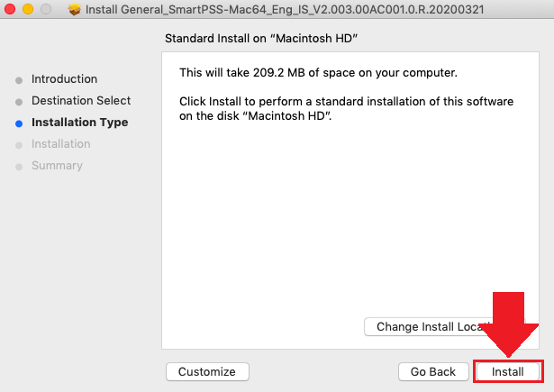Click the dimmed bullet next to Summary
The height and width of the screenshot is (392, 554).
click(x=19, y=167)
